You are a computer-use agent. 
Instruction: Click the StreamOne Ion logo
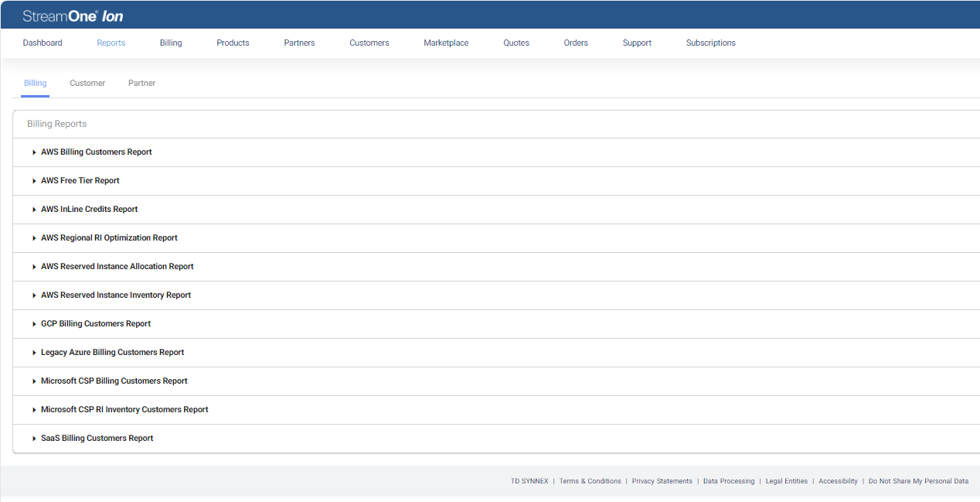[73, 16]
